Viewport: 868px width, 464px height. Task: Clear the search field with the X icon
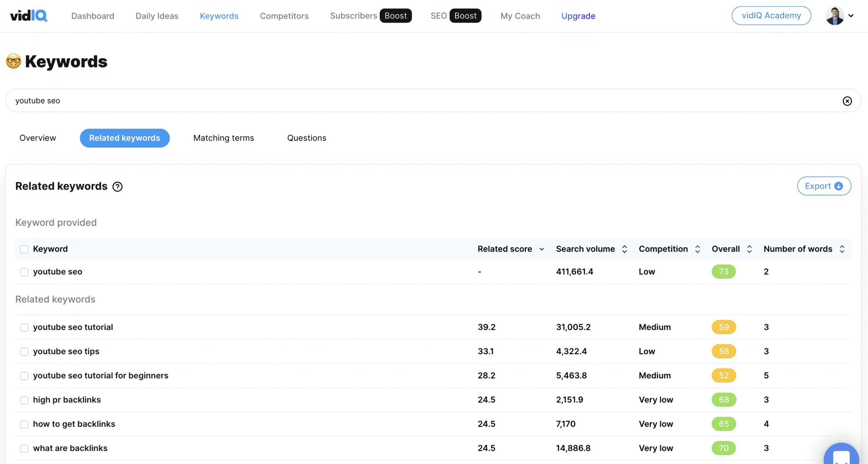coord(847,101)
